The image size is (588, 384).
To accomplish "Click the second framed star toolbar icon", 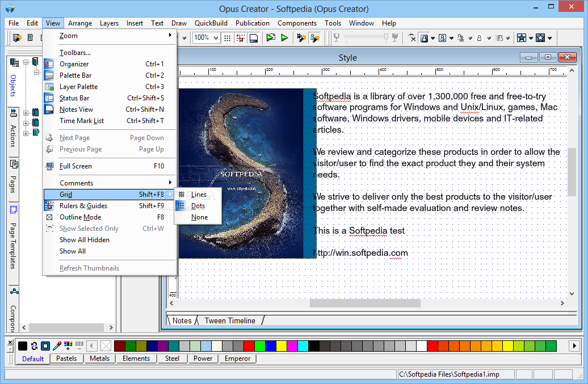I will [x=540, y=38].
